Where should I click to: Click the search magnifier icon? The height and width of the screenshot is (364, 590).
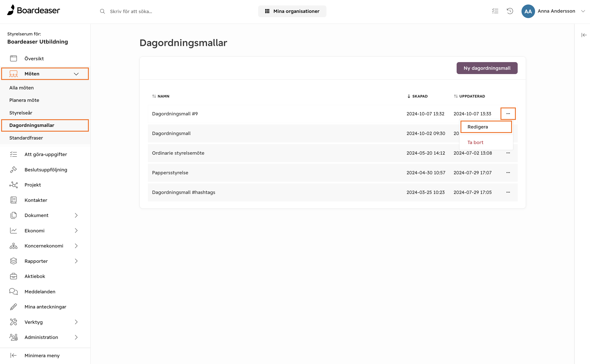click(x=102, y=11)
